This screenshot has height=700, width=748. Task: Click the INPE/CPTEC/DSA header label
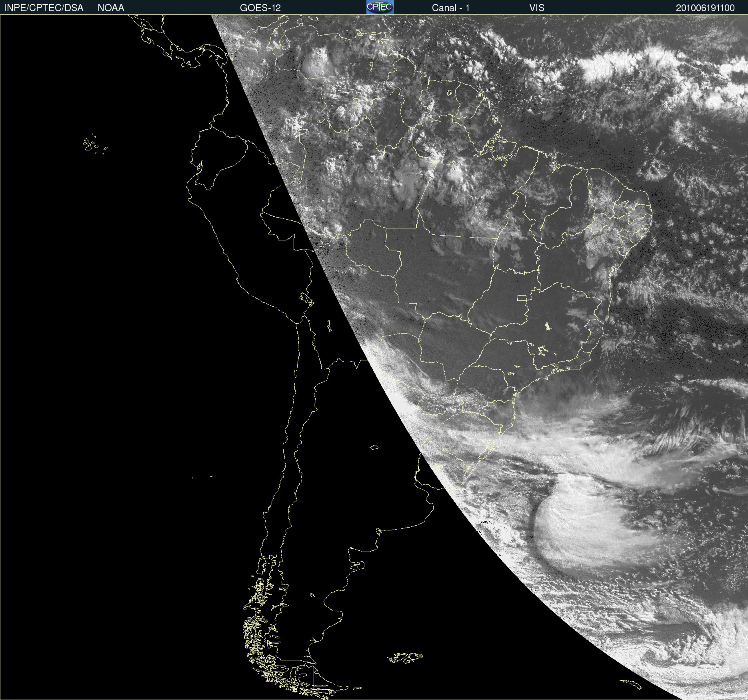44,8
